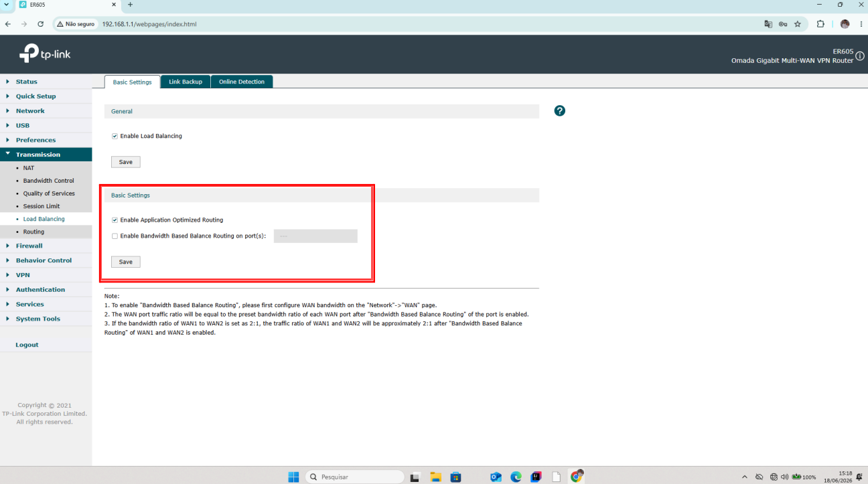Save the General section

coord(125,162)
